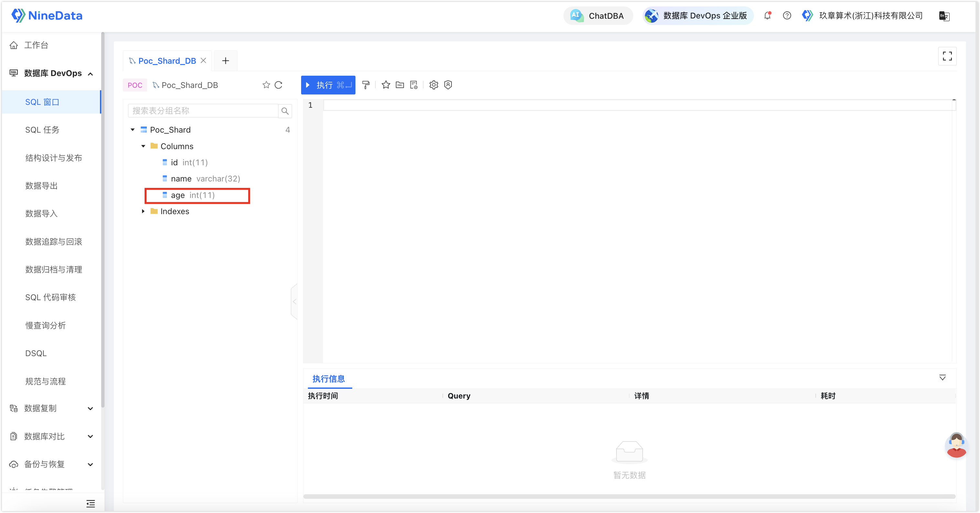
Task: Collapse the execution info panel
Action: pyautogui.click(x=942, y=377)
